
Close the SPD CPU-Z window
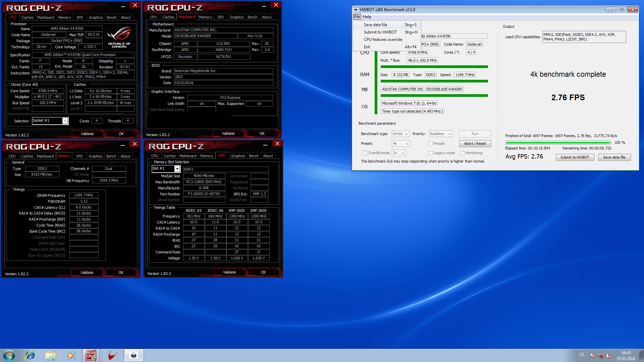click(277, 144)
